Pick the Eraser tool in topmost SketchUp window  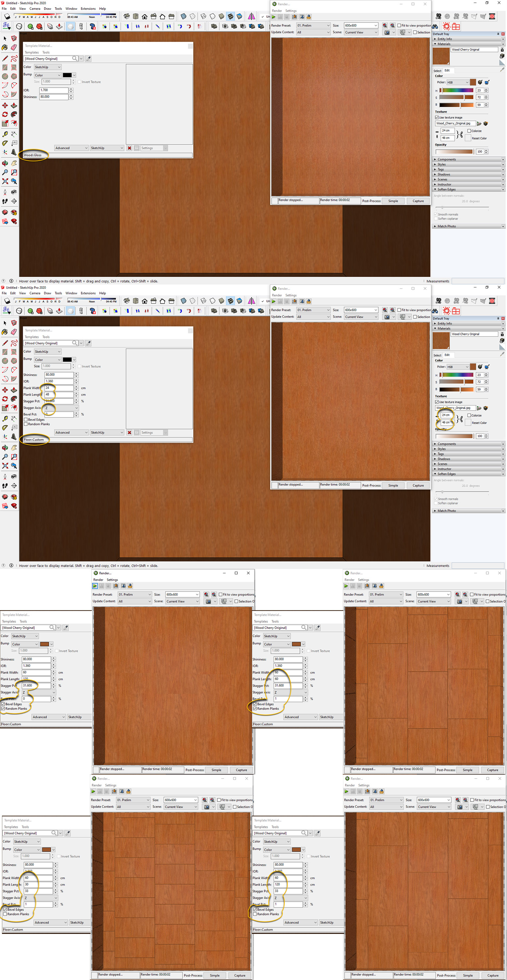[x=14, y=47]
